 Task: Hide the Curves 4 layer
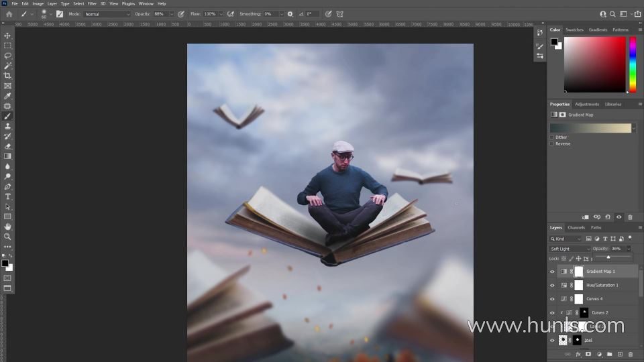coord(552,299)
